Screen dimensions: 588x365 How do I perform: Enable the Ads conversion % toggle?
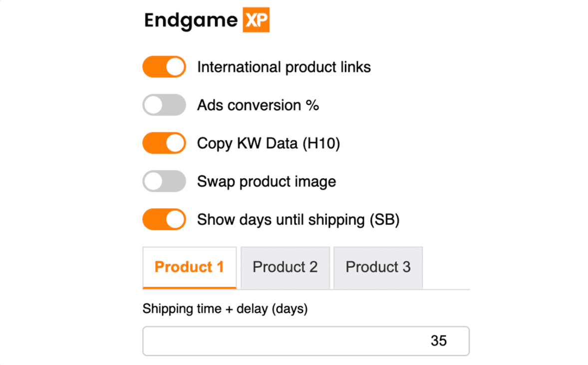tap(164, 105)
